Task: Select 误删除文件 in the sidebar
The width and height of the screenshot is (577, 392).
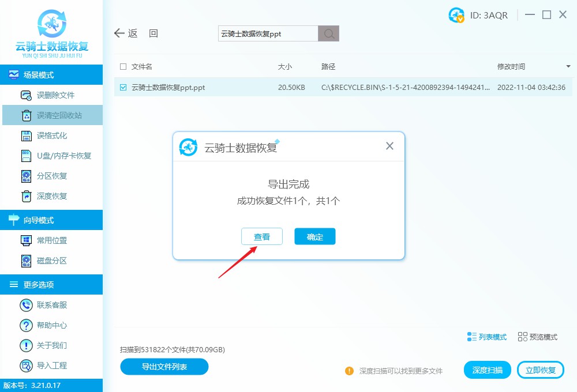Action: pos(53,95)
